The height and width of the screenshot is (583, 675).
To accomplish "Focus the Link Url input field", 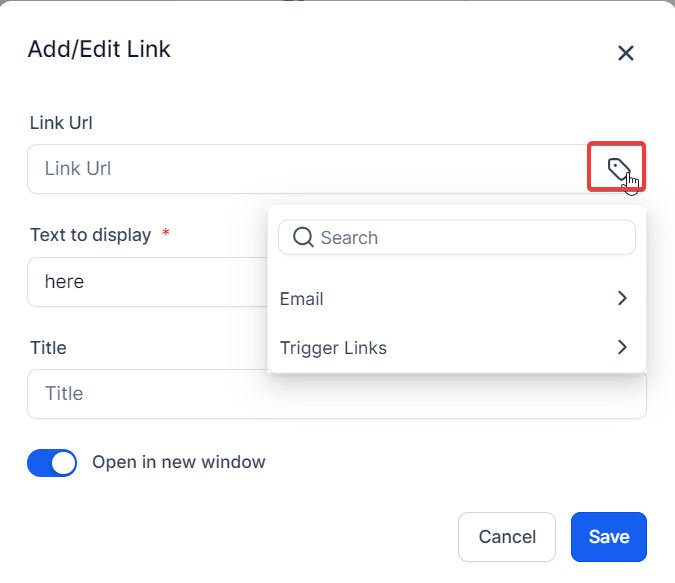I will pos(300,169).
